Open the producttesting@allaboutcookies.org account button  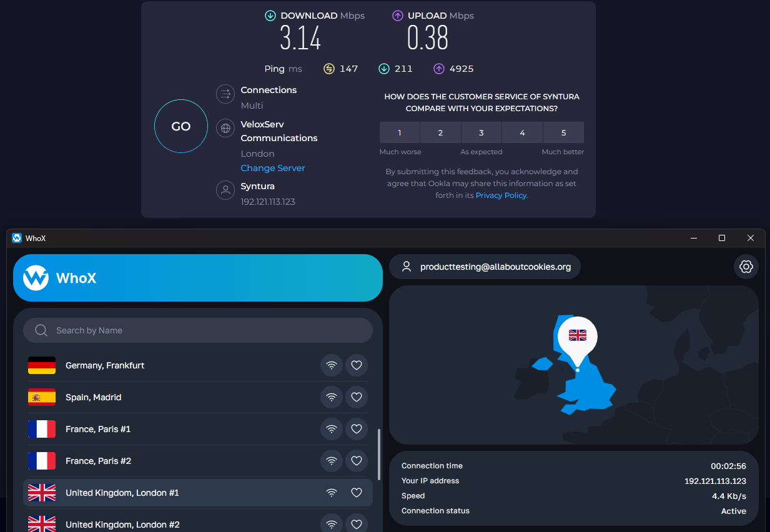[x=485, y=267]
